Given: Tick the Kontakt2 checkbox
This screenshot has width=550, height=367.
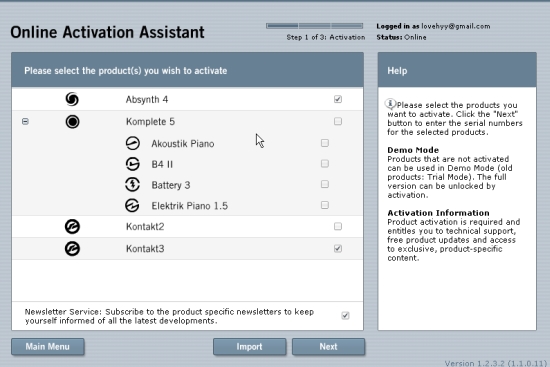Looking at the screenshot, I should 338,226.
